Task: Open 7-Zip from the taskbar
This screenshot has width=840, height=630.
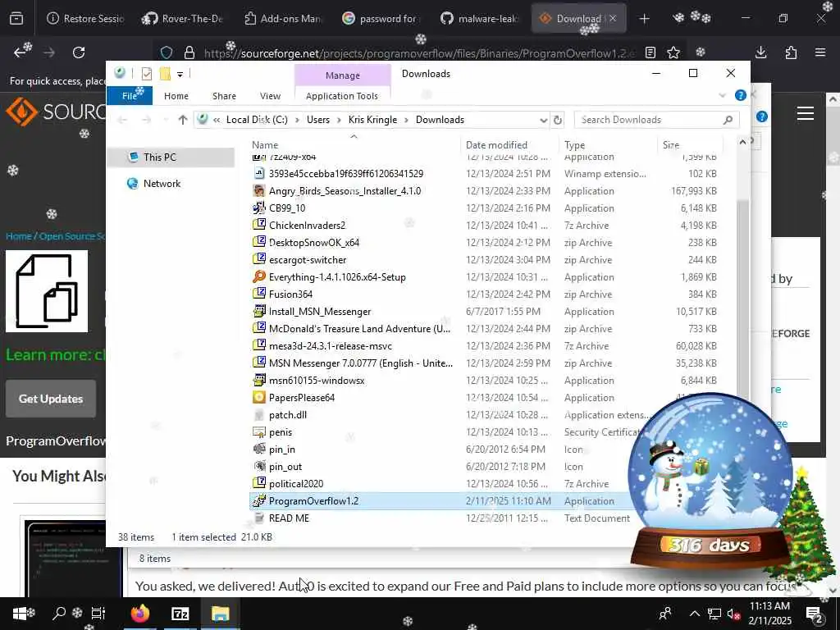Action: pos(180,614)
